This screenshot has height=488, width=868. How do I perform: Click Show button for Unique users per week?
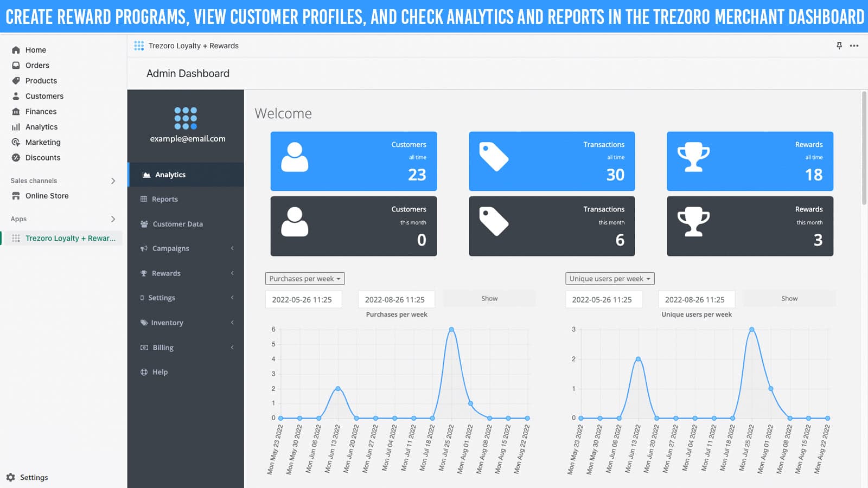[789, 299]
